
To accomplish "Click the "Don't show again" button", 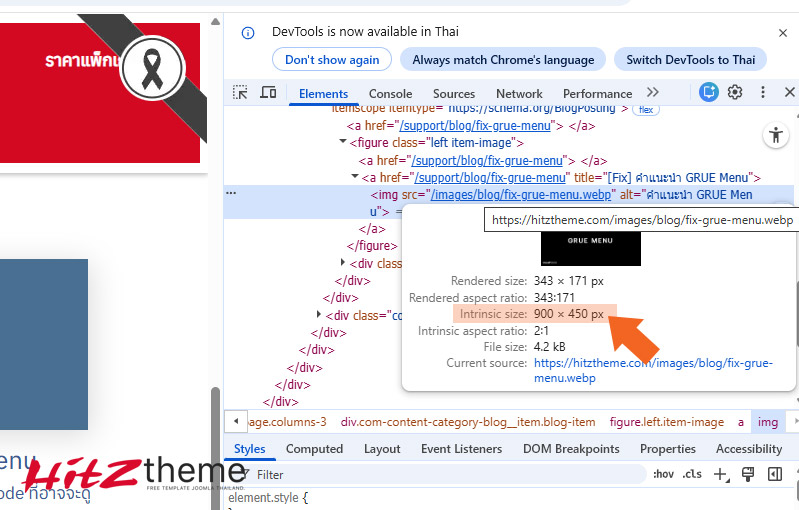I will [x=332, y=60].
